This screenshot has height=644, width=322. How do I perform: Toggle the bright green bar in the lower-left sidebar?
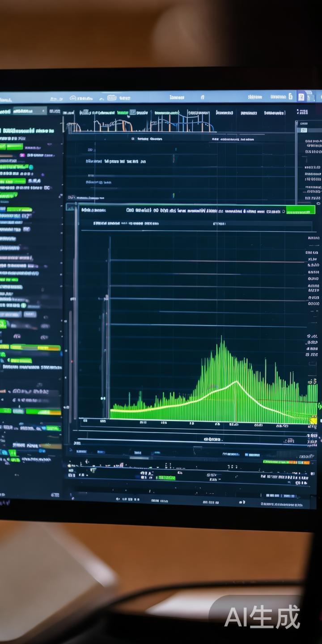coord(43,411)
